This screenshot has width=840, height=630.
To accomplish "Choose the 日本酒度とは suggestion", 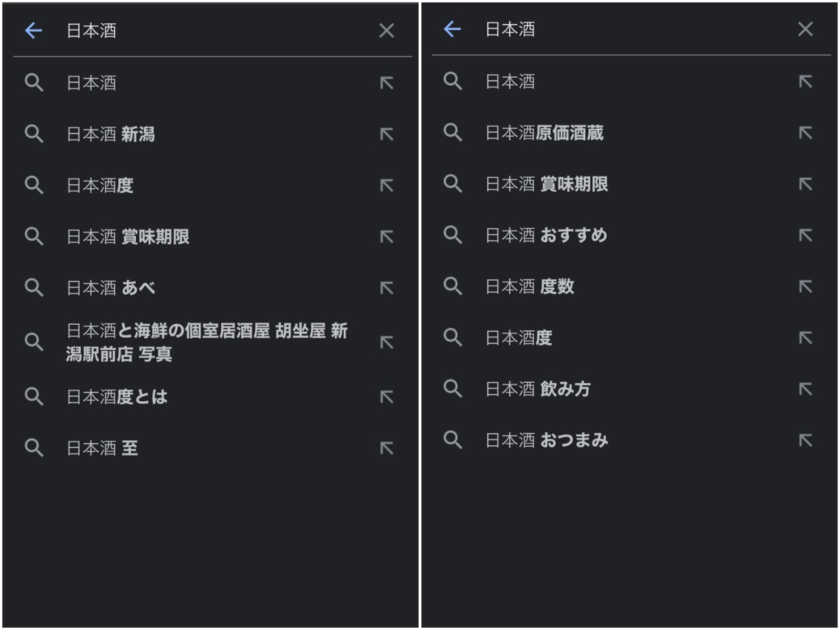I will 117,397.
